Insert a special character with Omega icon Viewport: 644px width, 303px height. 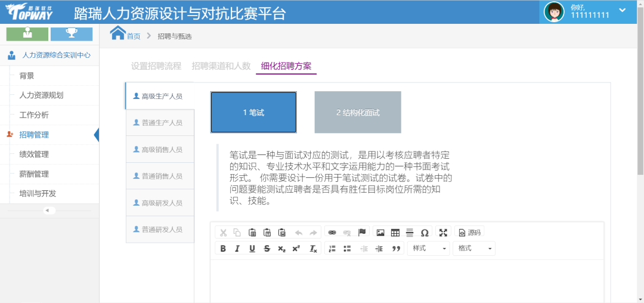(425, 233)
